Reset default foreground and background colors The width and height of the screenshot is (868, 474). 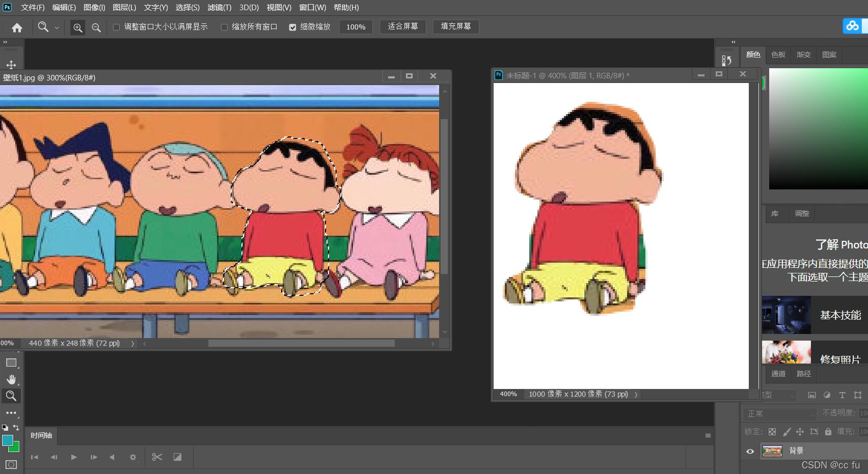tap(5, 428)
